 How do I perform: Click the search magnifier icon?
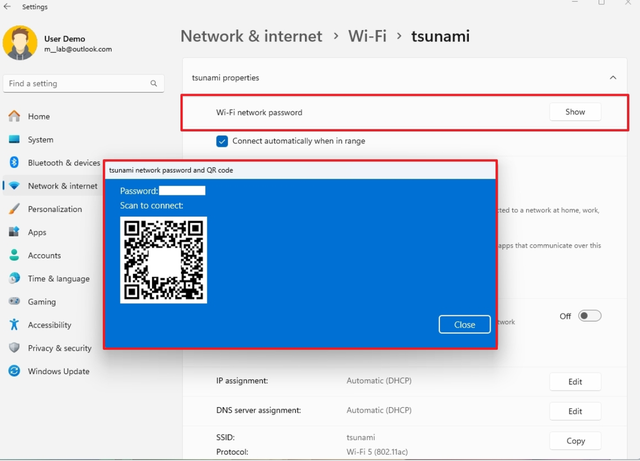153,83
